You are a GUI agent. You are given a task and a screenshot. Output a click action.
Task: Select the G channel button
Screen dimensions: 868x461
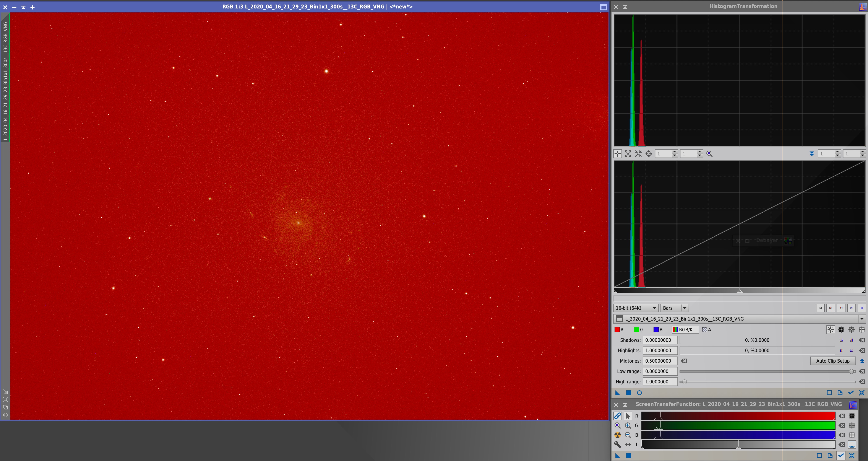click(x=639, y=330)
